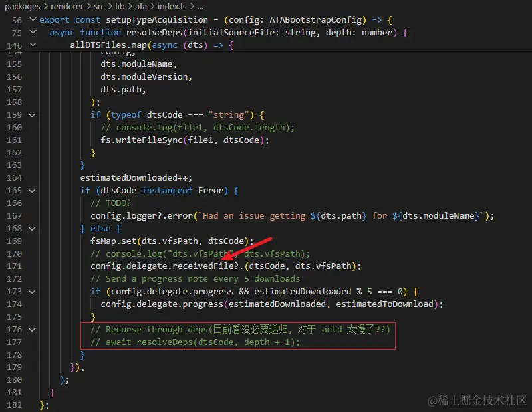Collapse the fold chevron at line 56

33,19
